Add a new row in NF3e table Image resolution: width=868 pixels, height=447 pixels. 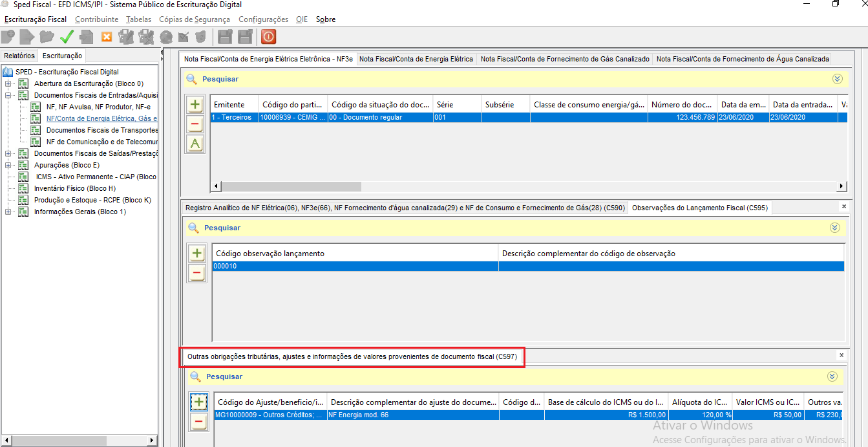pyautogui.click(x=195, y=104)
